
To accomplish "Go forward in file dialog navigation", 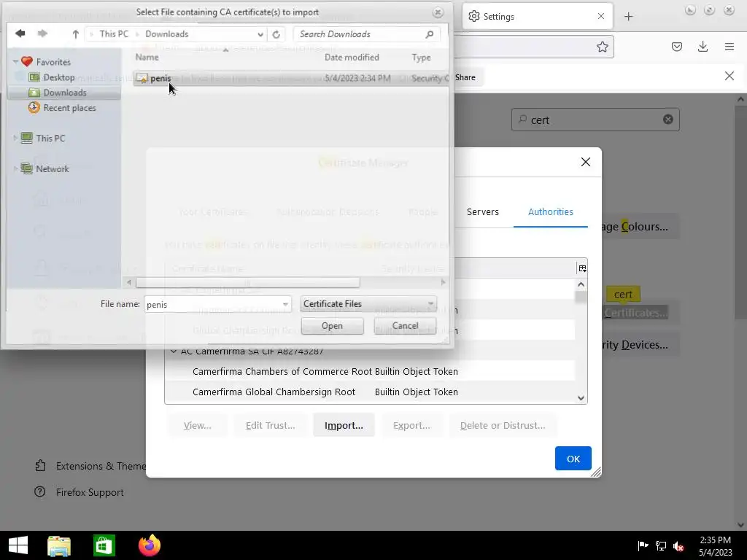I will [x=42, y=34].
